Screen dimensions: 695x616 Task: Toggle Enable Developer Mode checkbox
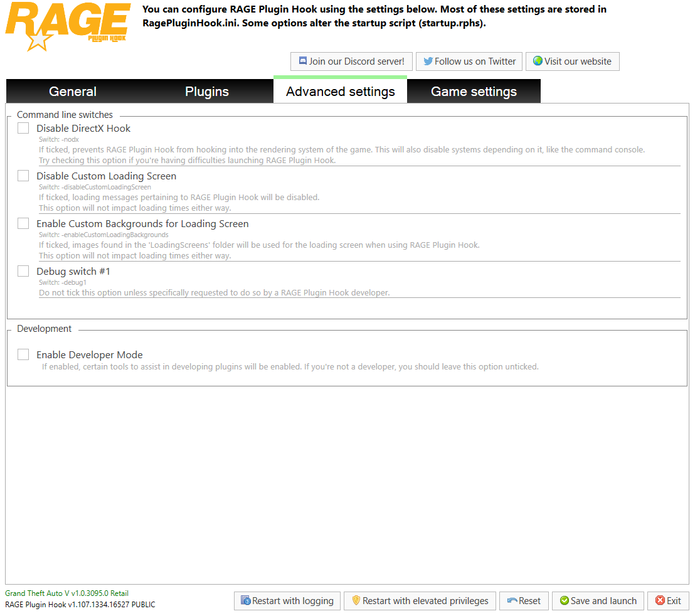pos(23,354)
